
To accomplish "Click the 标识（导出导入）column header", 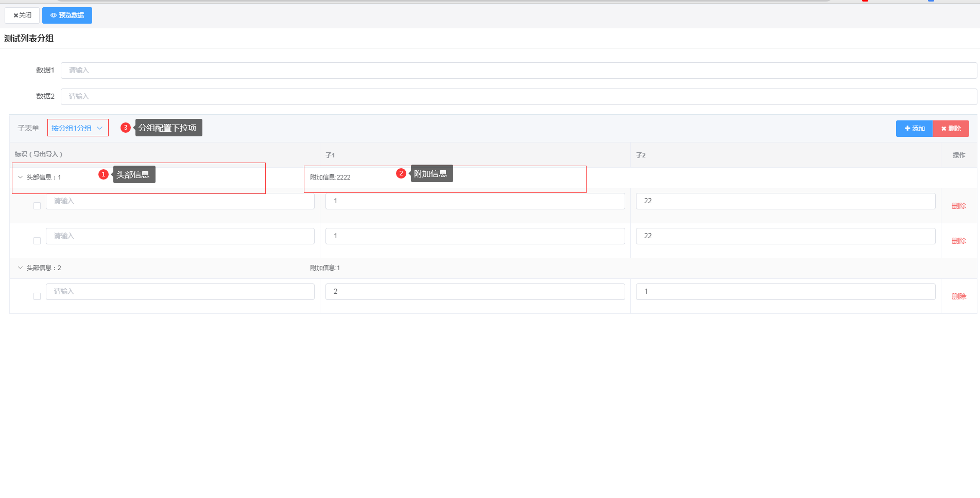I will pos(39,154).
